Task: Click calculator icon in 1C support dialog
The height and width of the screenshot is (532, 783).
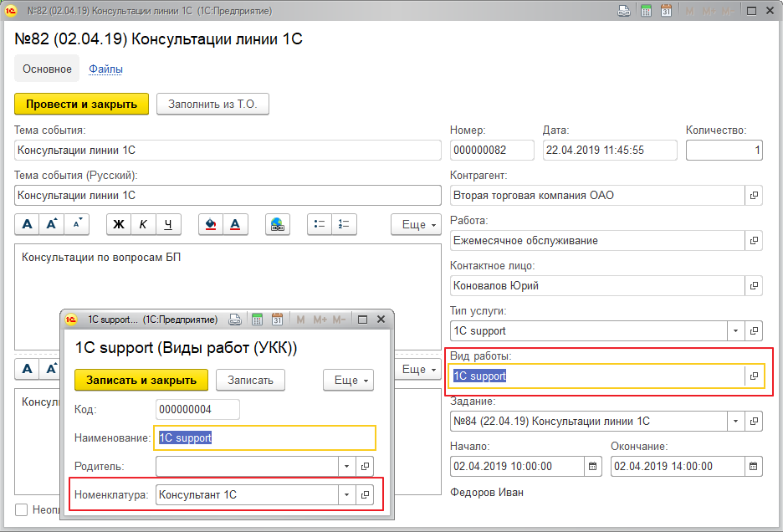Action: 257,320
